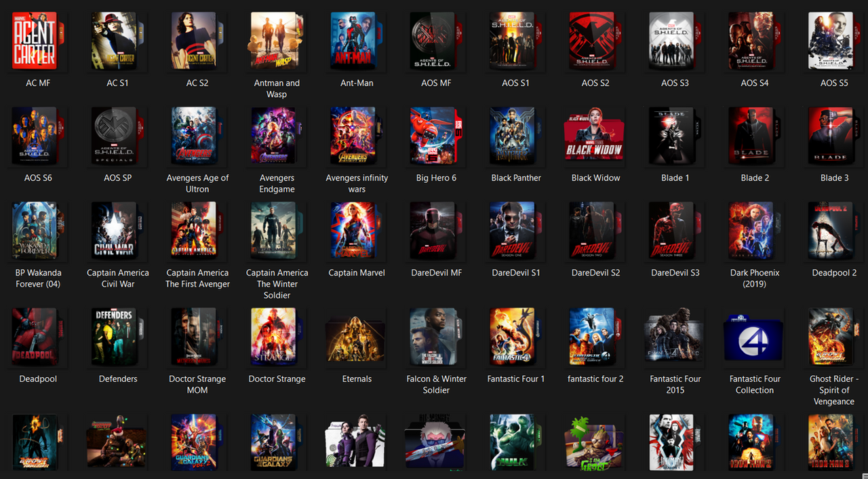Open the Defenders folder icon

[x=118, y=337]
